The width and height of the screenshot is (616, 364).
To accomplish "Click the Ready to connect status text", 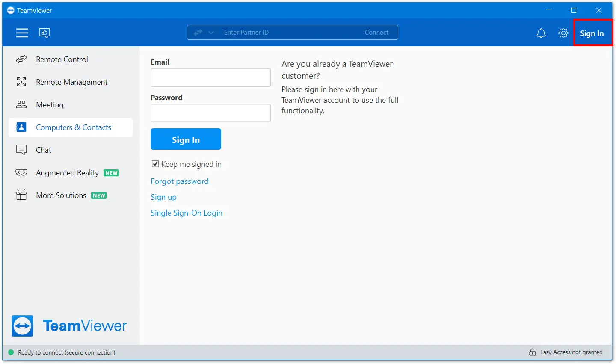I will (67, 352).
